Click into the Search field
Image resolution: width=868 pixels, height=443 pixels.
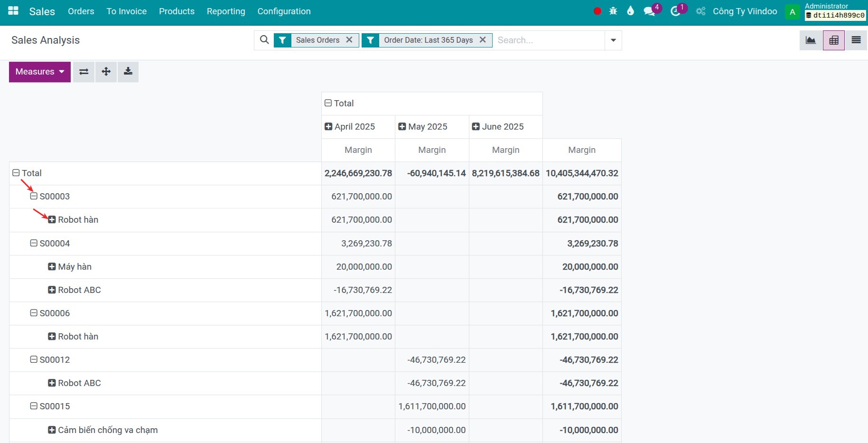(549, 40)
